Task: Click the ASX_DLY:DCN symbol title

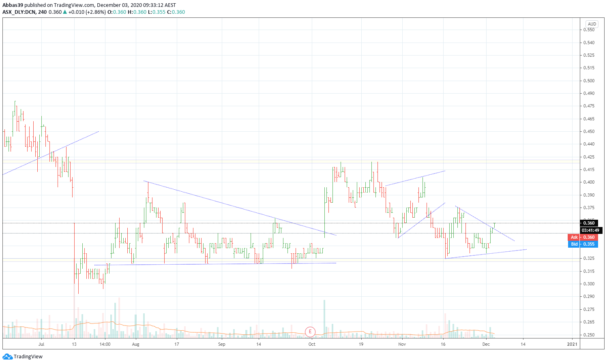Action: click(19, 12)
